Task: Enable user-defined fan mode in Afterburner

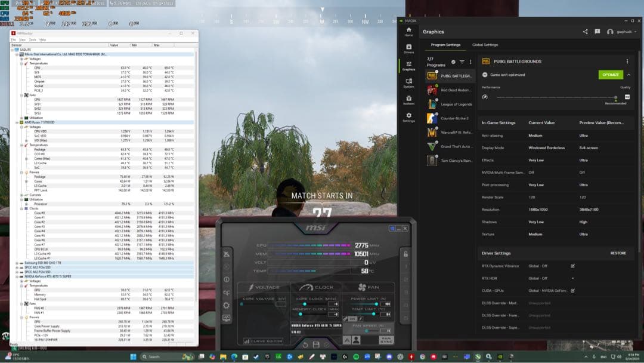Action: click(357, 340)
